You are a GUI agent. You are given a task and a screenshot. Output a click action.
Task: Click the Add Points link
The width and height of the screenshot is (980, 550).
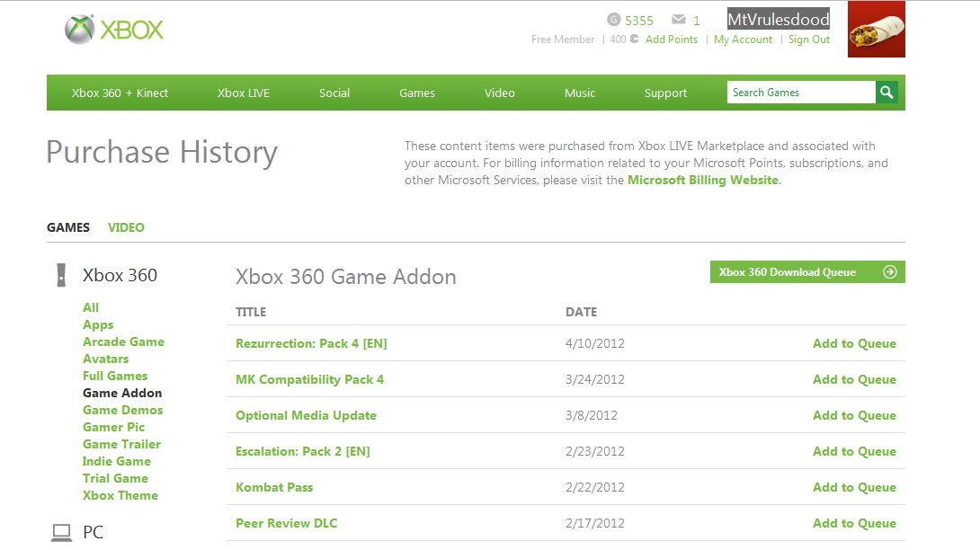(x=671, y=40)
